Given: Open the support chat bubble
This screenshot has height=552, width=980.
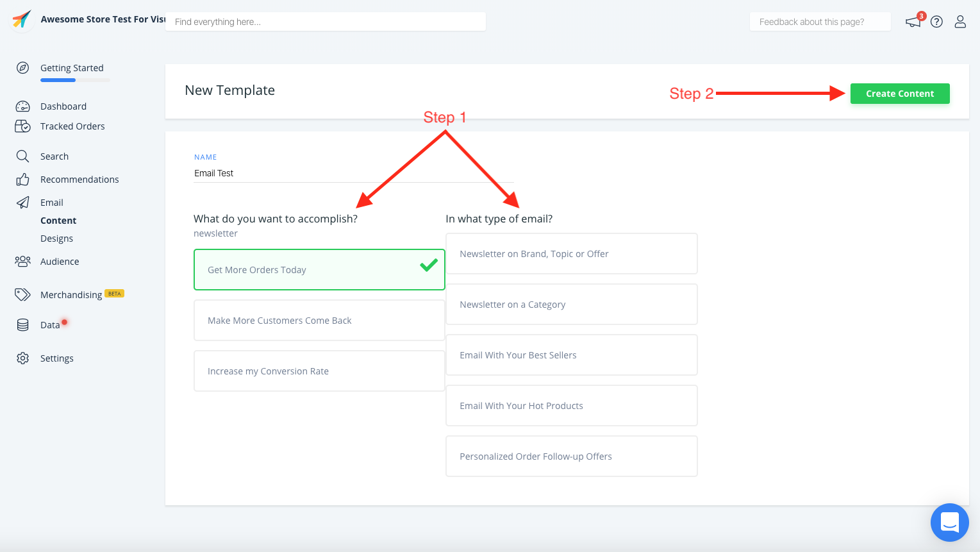Looking at the screenshot, I should [949, 523].
